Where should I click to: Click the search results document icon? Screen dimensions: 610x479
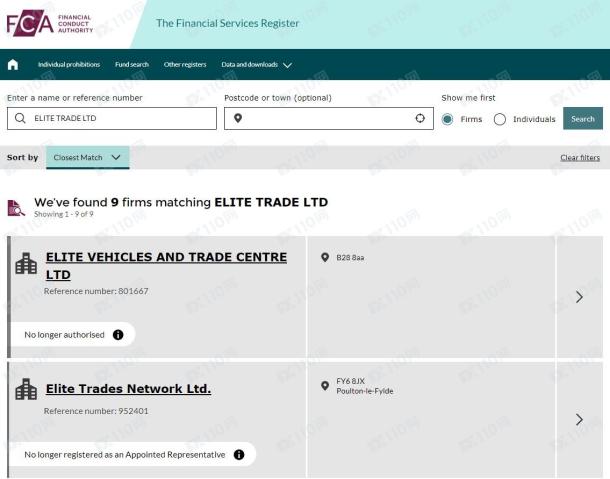pos(16,208)
